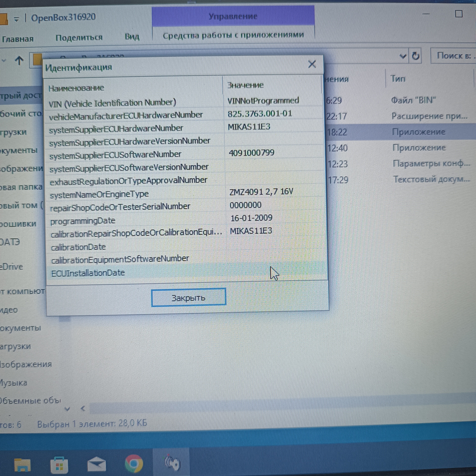Select the Музыка item in sidebar
The image size is (476, 476).
tap(13, 383)
